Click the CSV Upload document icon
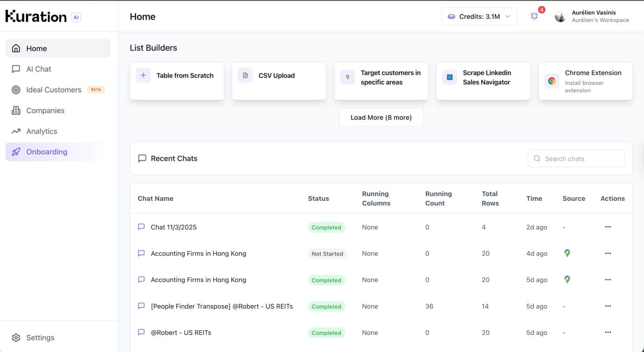 (x=245, y=76)
